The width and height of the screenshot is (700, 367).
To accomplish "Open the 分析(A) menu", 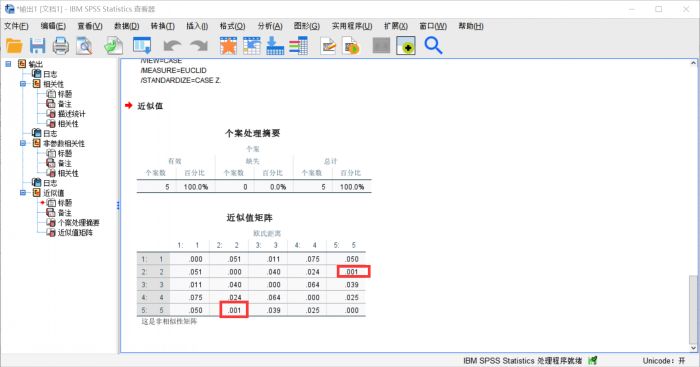I will tap(270, 26).
